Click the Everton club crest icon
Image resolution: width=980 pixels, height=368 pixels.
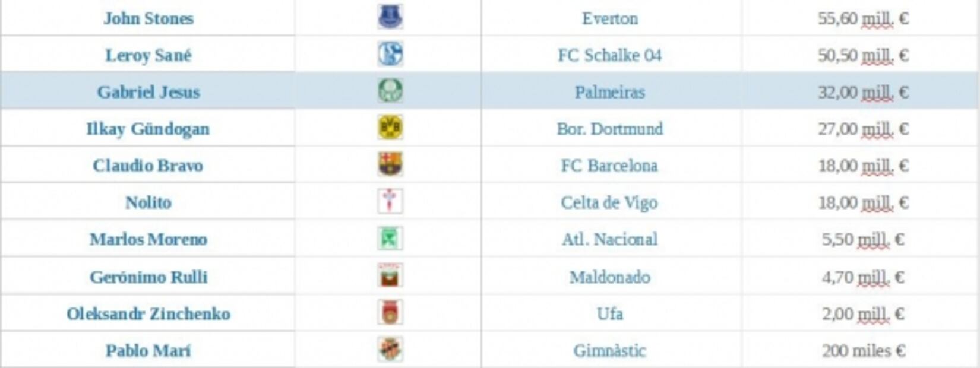tap(390, 17)
